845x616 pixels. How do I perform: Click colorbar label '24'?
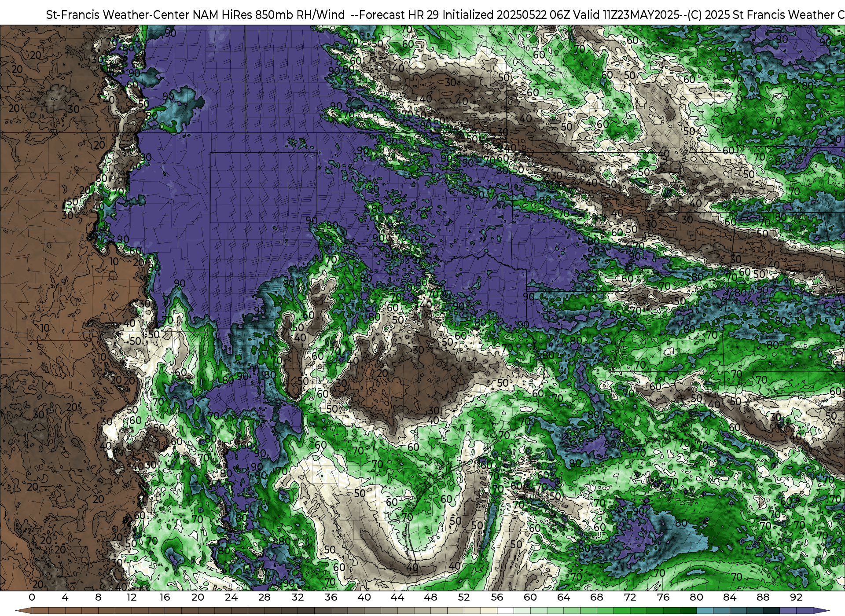pos(231,598)
